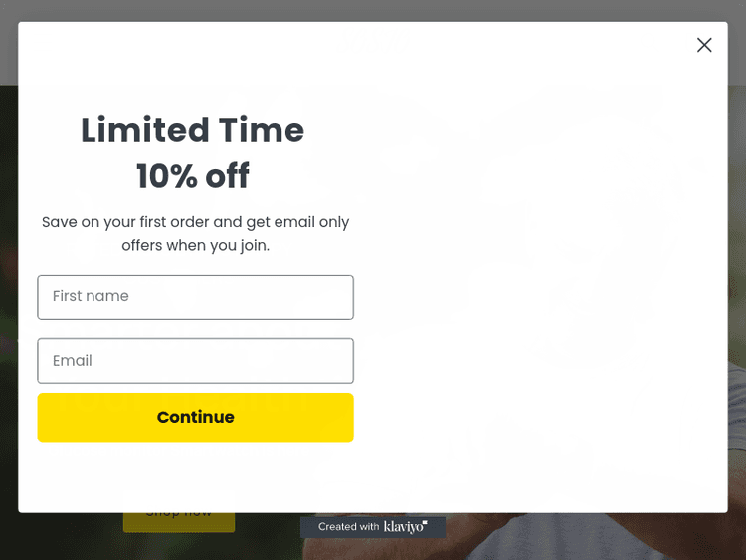Screen dimensions: 746x560
Task: Click the dark overlay left of popup
Action: [x=8, y=298]
